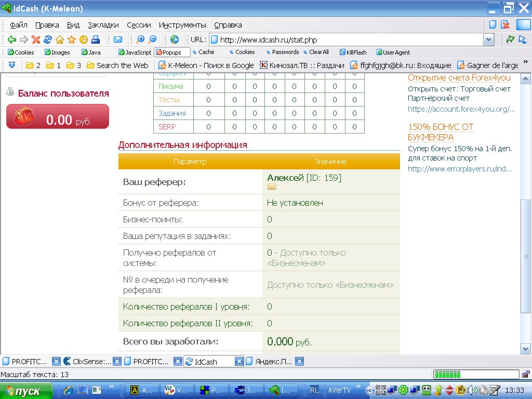Click the red-X page icon in menu bar
The width and height of the screenshot is (532, 399).
tap(505, 24)
